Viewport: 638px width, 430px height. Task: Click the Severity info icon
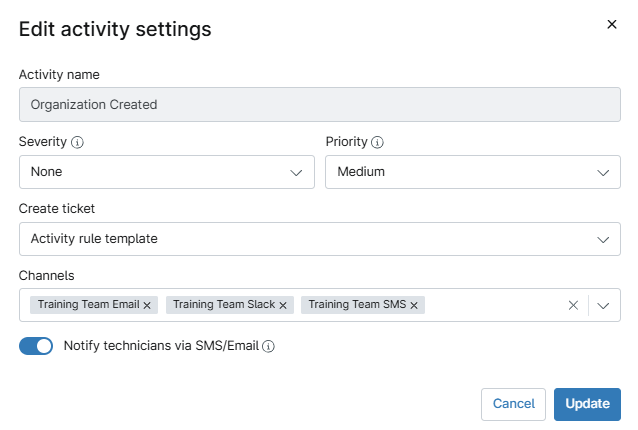pos(78,143)
